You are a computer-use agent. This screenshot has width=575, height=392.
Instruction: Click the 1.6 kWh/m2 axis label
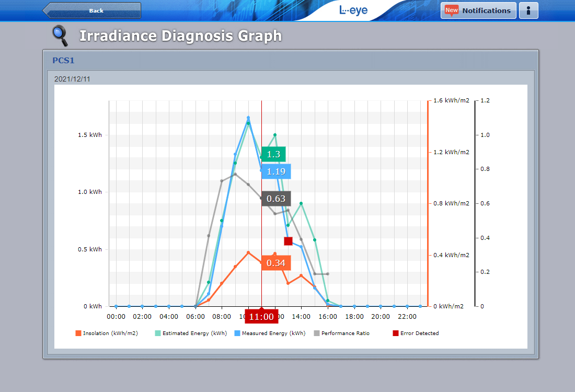tap(451, 100)
